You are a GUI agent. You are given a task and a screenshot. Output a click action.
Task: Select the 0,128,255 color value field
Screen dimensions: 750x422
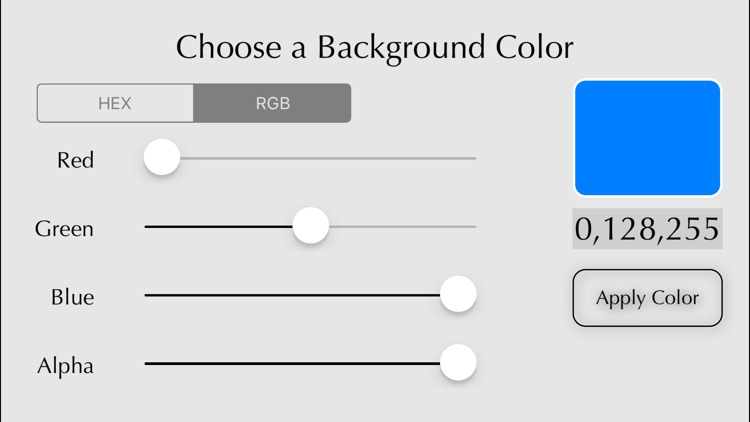pyautogui.click(x=647, y=229)
